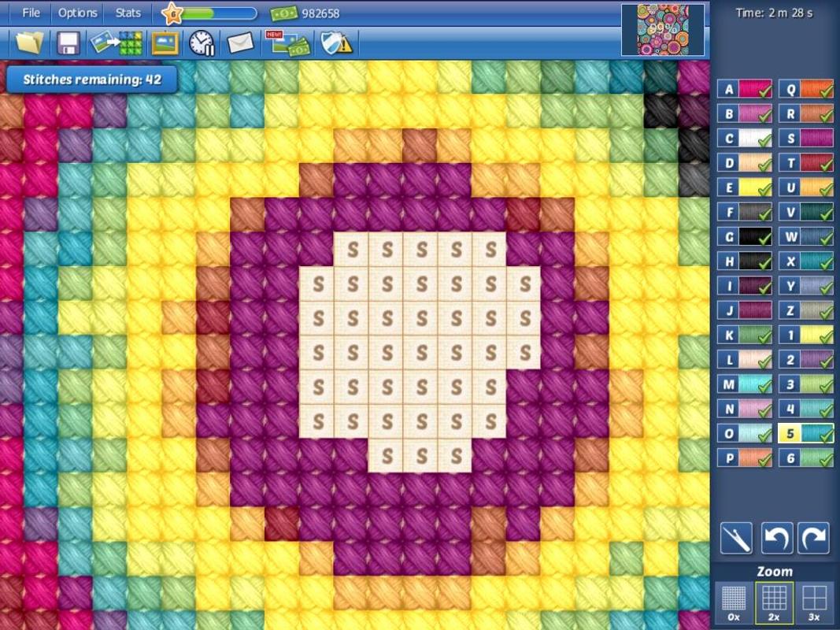Click the Time: 2 m 28 s display
The height and width of the screenshot is (630, 840).
pyautogui.click(x=774, y=13)
